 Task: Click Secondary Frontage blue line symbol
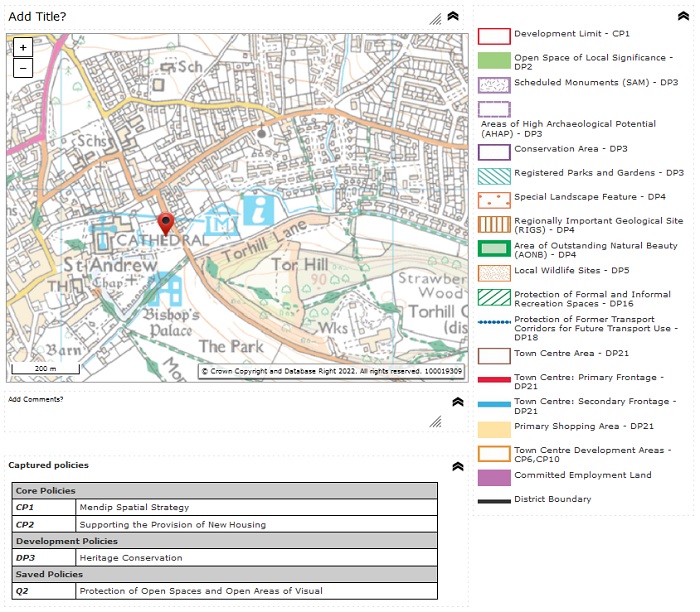494,404
